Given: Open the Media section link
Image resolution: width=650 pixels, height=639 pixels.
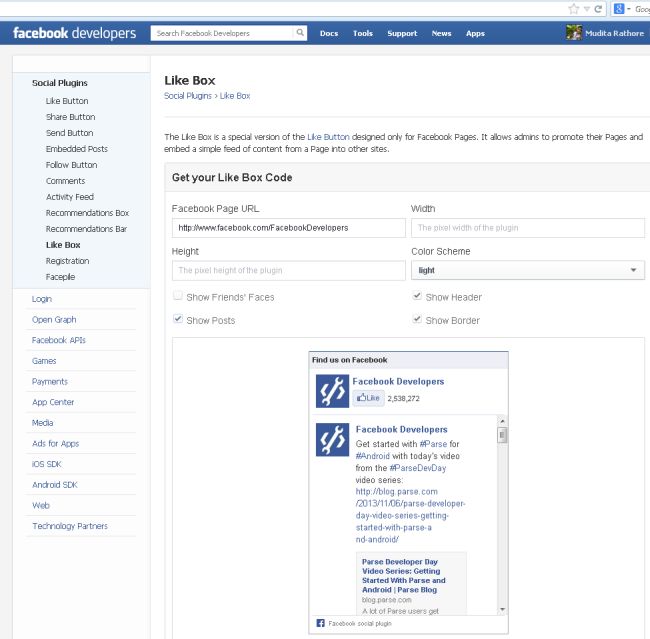Looking at the screenshot, I should click(x=42, y=423).
